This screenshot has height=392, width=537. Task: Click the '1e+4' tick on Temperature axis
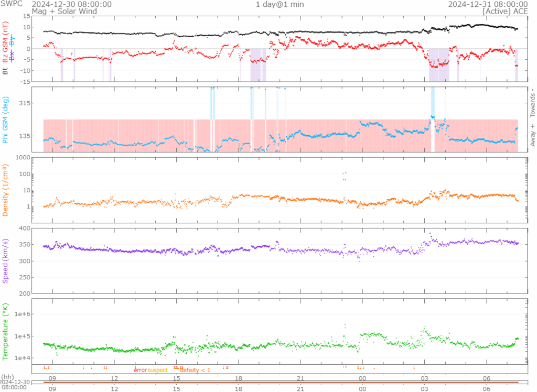tap(22, 358)
